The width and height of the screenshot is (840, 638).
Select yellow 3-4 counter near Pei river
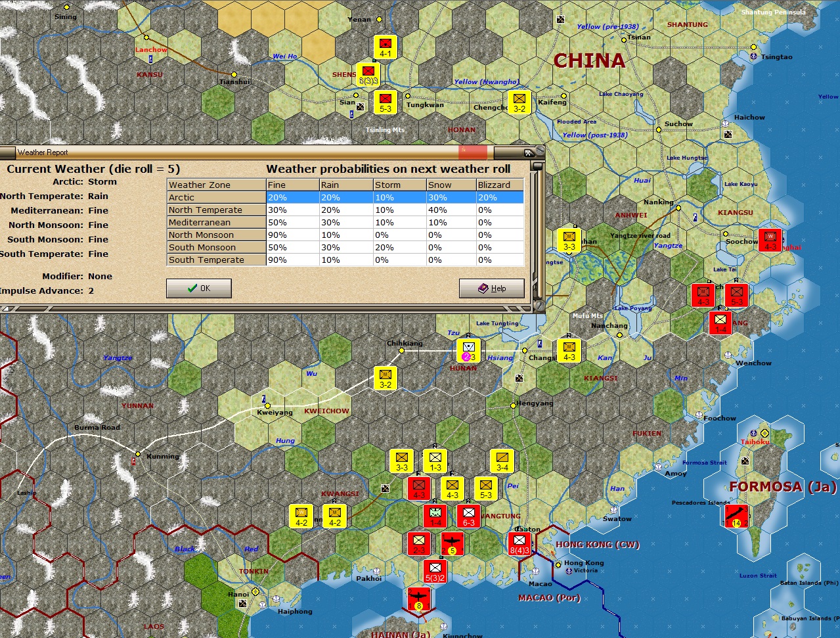coord(502,461)
